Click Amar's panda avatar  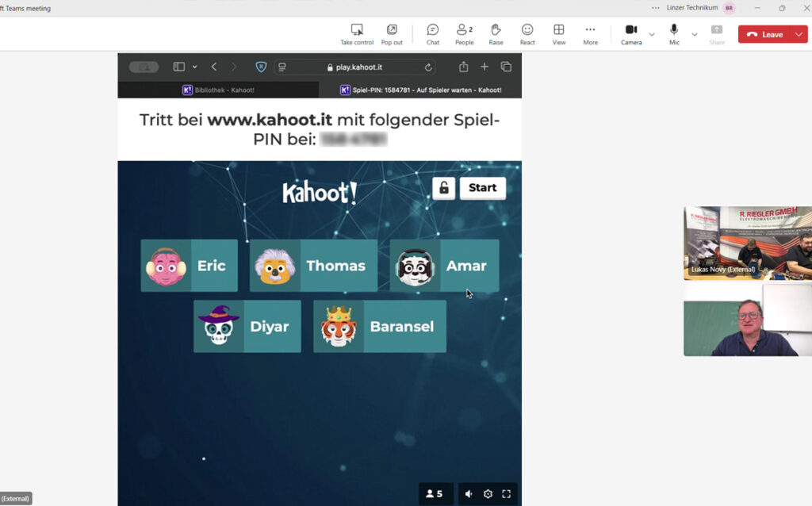[x=415, y=266]
